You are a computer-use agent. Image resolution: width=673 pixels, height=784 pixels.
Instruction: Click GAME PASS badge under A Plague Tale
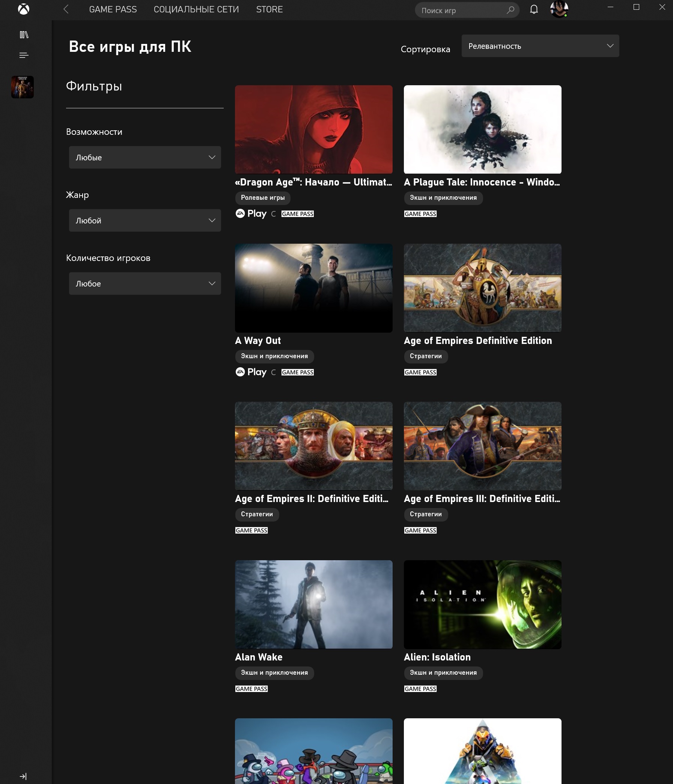click(420, 214)
